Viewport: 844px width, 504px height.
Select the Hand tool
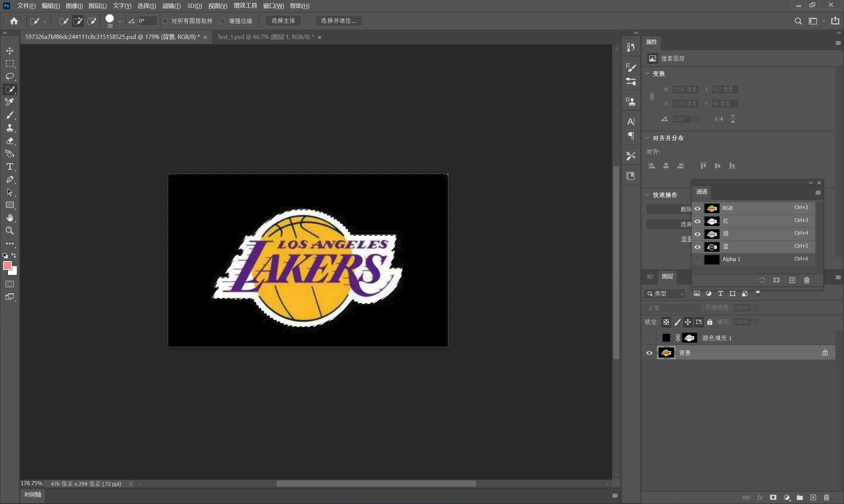pos(10,218)
